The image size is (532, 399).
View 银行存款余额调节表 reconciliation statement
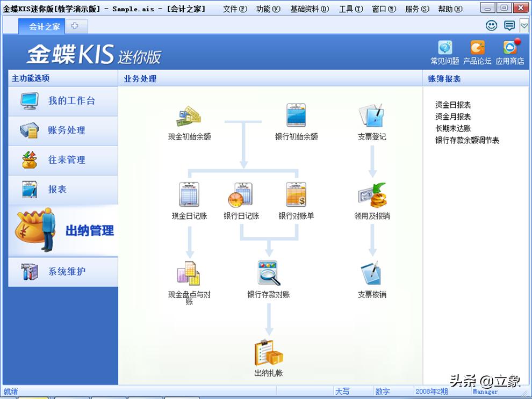[467, 140]
